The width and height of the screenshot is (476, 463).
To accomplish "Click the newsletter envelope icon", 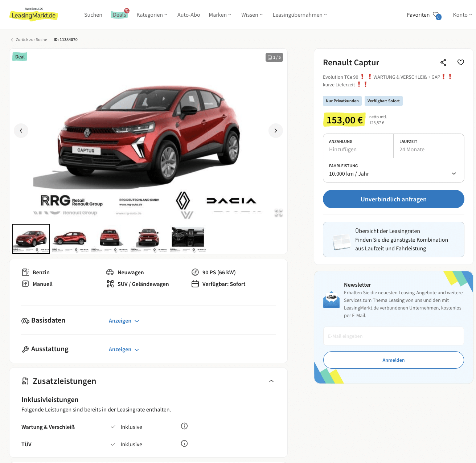I will pyautogui.click(x=331, y=300).
